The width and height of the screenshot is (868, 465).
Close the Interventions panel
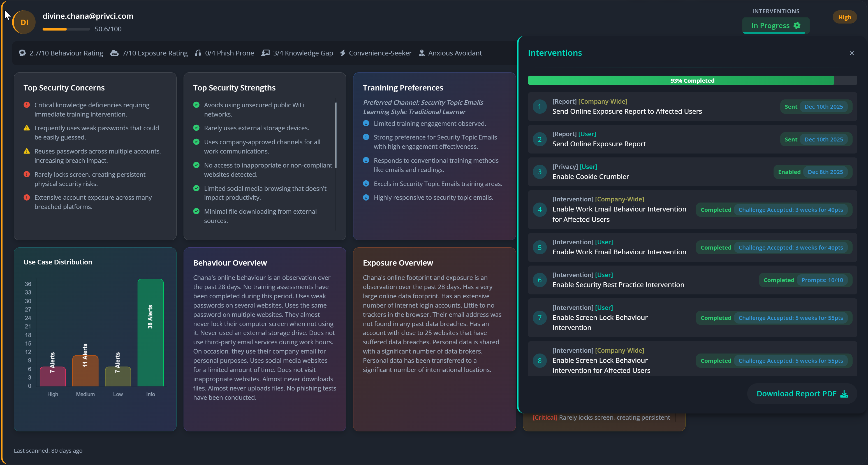[852, 53]
